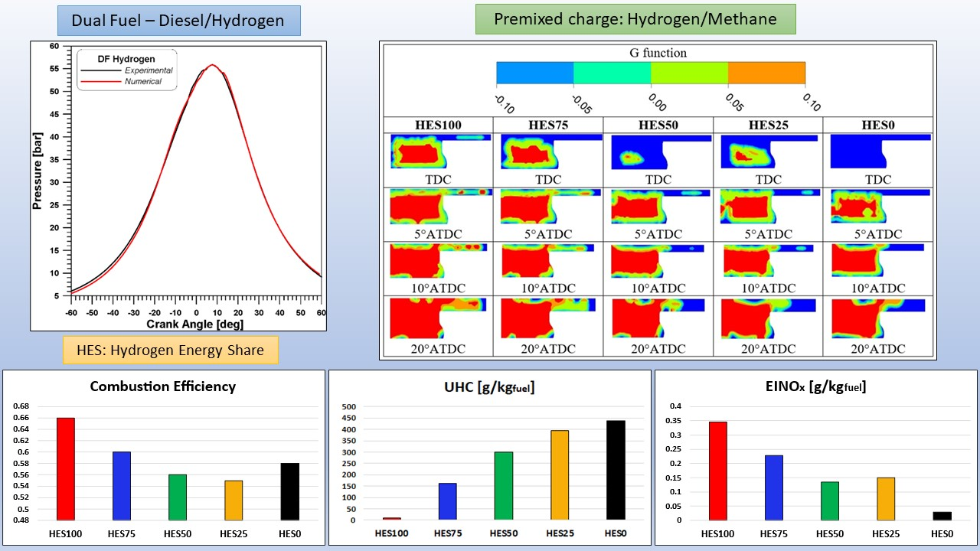
Task: Click the HES0 column header in the contour table
Action: click(x=878, y=126)
